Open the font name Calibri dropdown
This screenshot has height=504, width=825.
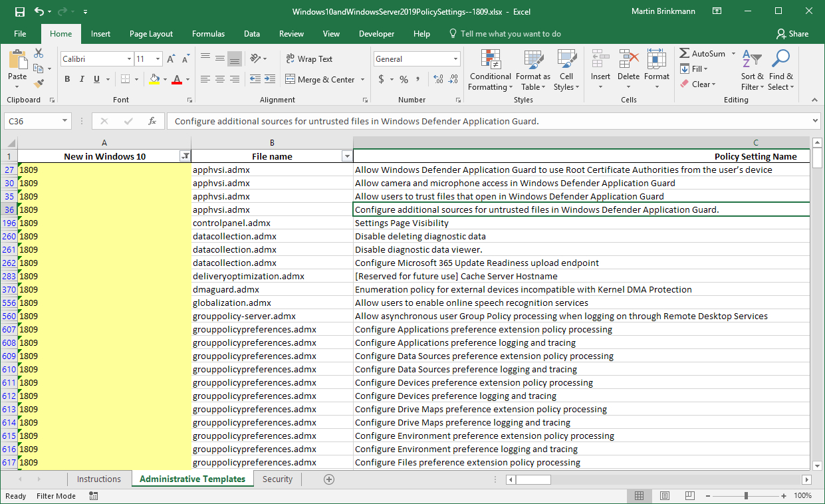pyautogui.click(x=129, y=59)
